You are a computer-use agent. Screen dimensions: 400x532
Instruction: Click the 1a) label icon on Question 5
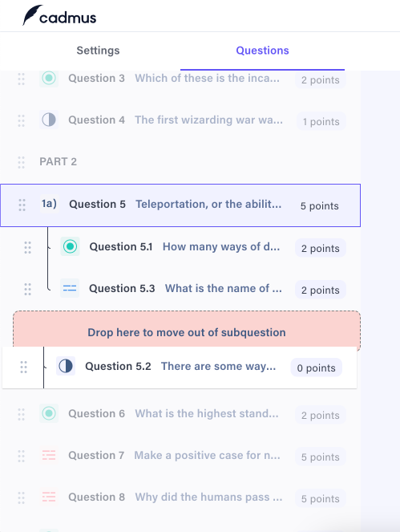pyautogui.click(x=49, y=204)
